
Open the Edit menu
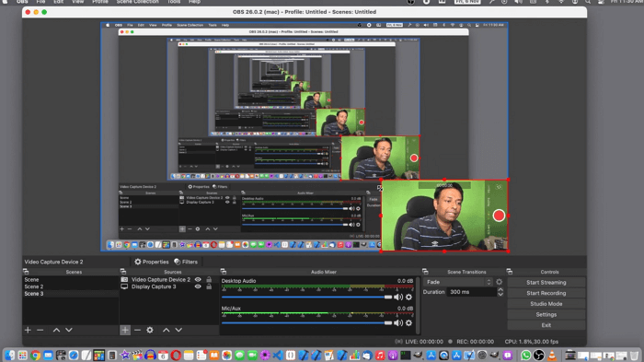click(x=58, y=2)
